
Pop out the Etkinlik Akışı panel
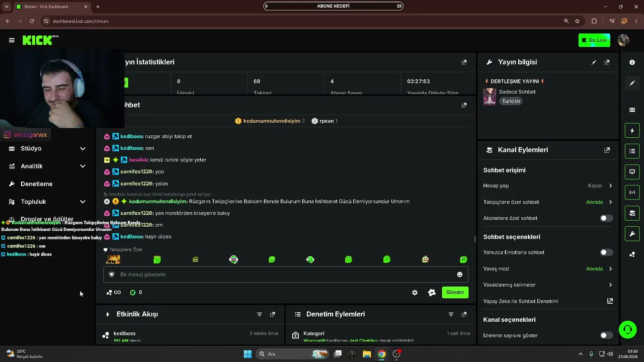pyautogui.click(x=273, y=314)
